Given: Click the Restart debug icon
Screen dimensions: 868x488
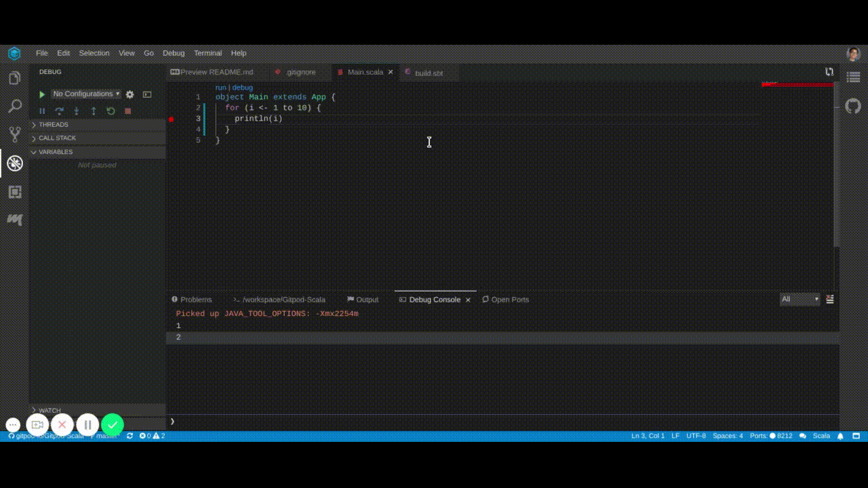Looking at the screenshot, I should [x=111, y=110].
